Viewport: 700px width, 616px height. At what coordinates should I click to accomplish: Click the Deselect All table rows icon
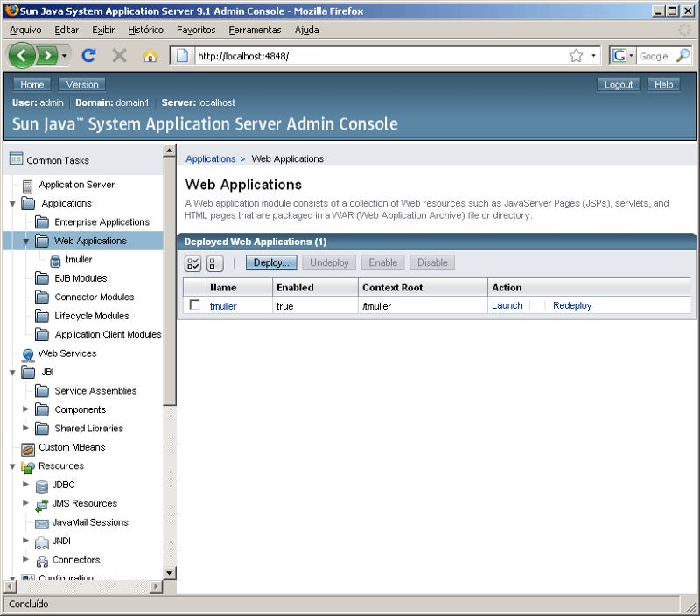pos(215,263)
